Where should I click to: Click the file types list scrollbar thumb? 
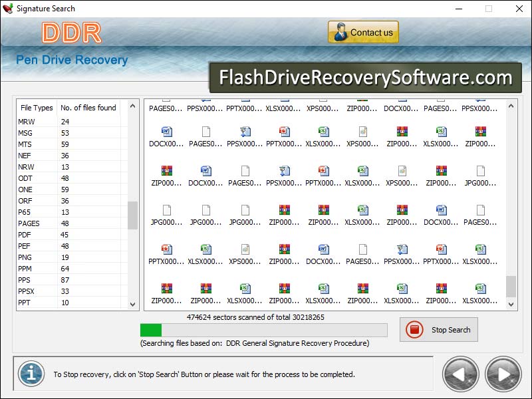tap(132, 215)
